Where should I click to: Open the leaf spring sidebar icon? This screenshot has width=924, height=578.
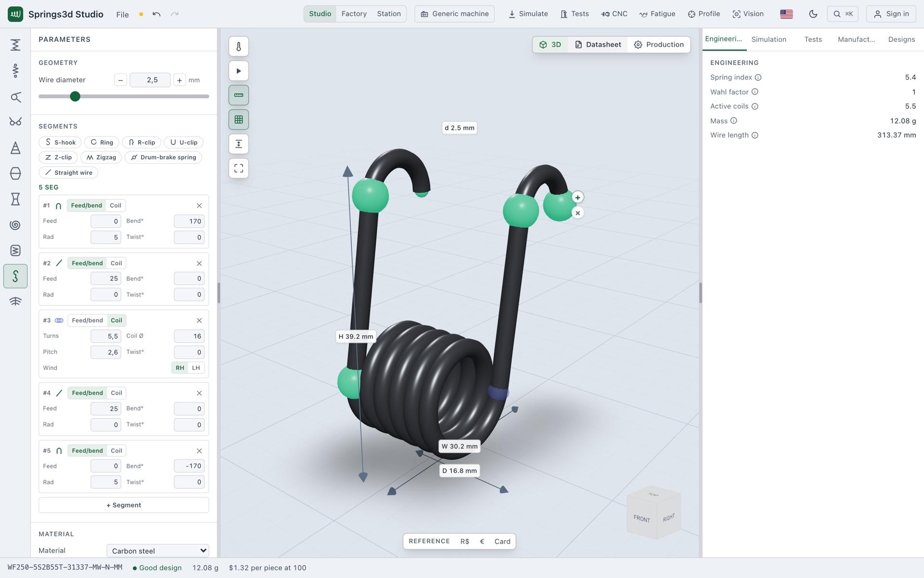tap(15, 302)
